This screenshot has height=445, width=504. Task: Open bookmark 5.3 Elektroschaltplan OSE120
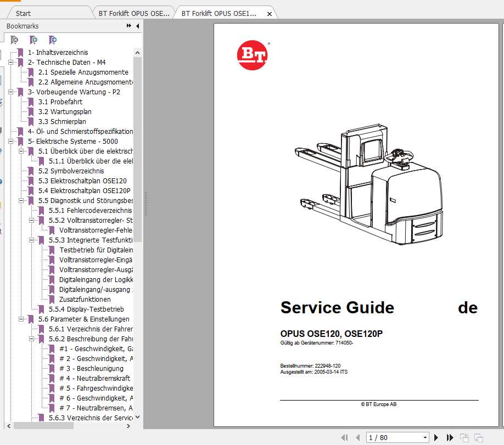point(82,181)
